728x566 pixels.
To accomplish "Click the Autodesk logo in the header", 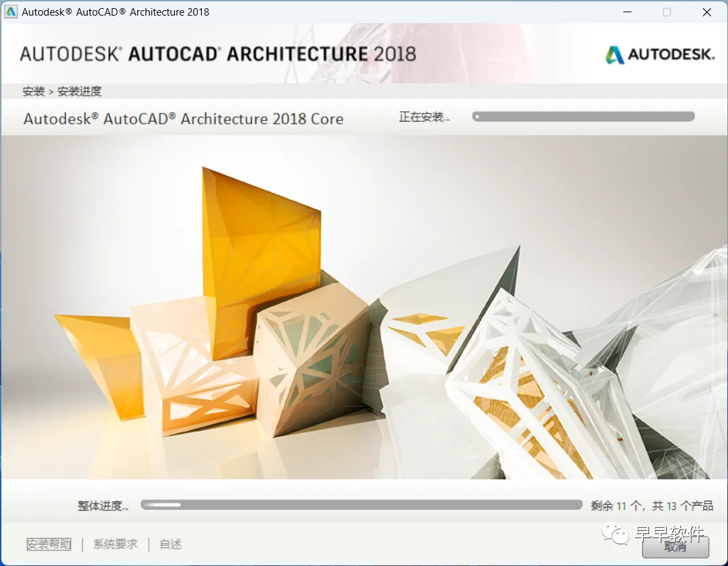I will (659, 55).
